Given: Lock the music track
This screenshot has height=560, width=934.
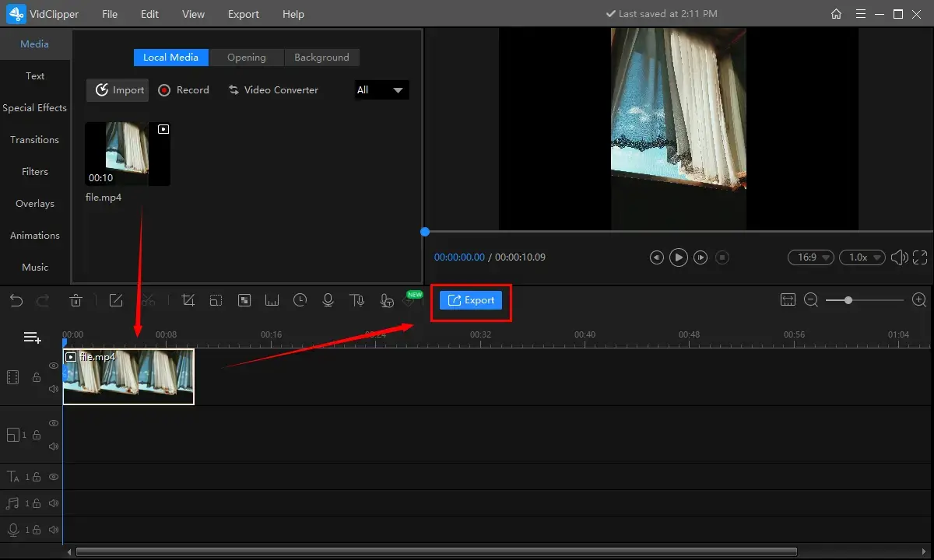Looking at the screenshot, I should click(37, 503).
